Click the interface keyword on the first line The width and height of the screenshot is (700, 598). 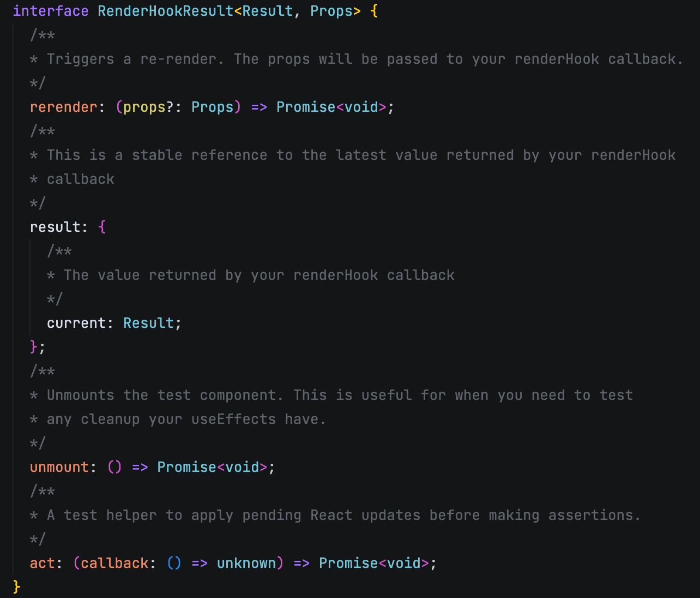tap(50, 11)
